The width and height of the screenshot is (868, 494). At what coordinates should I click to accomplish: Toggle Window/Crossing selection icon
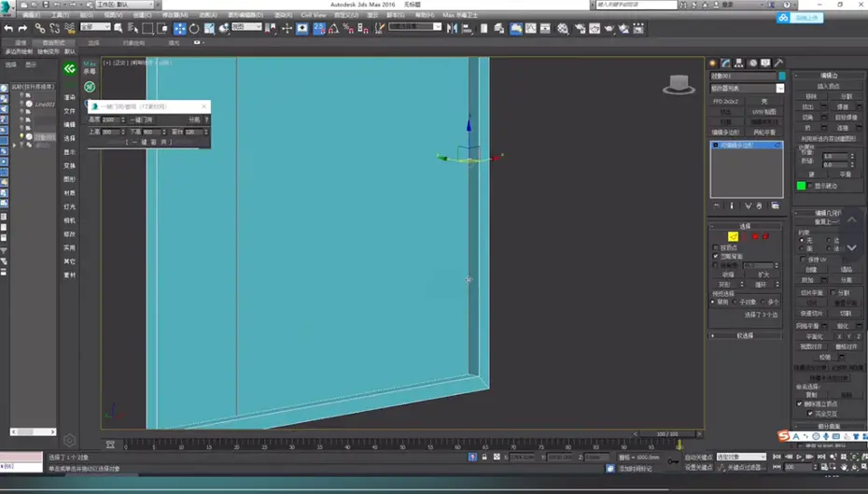[162, 28]
